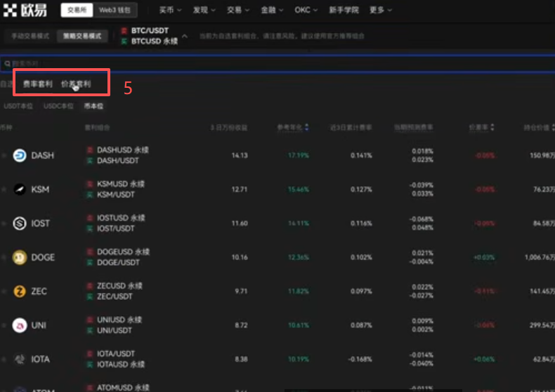Image resolution: width=555 pixels, height=392 pixels.
Task: Open the DOGEUSD 永续 contract link
Action: pos(123,252)
